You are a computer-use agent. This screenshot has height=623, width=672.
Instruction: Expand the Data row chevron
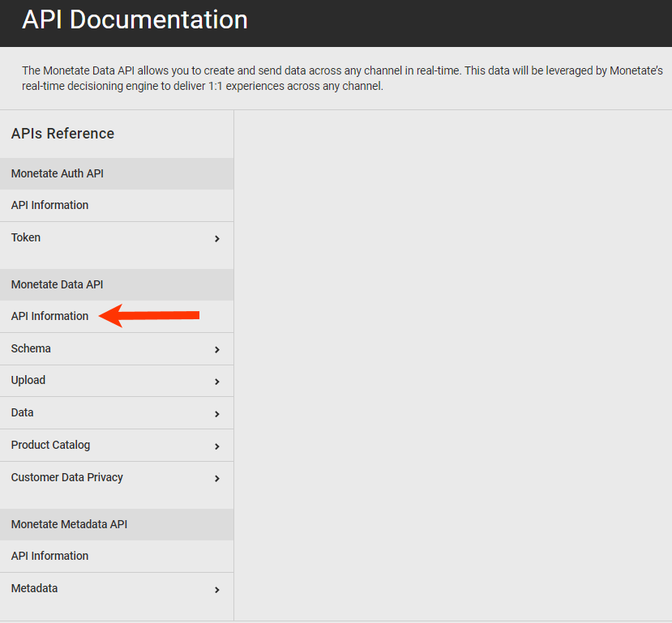217,414
